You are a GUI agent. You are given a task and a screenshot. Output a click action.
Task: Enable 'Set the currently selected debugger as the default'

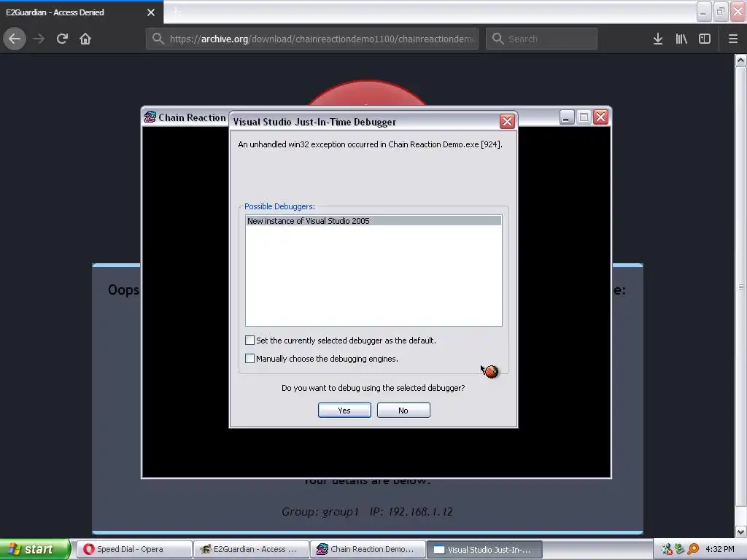coord(249,340)
